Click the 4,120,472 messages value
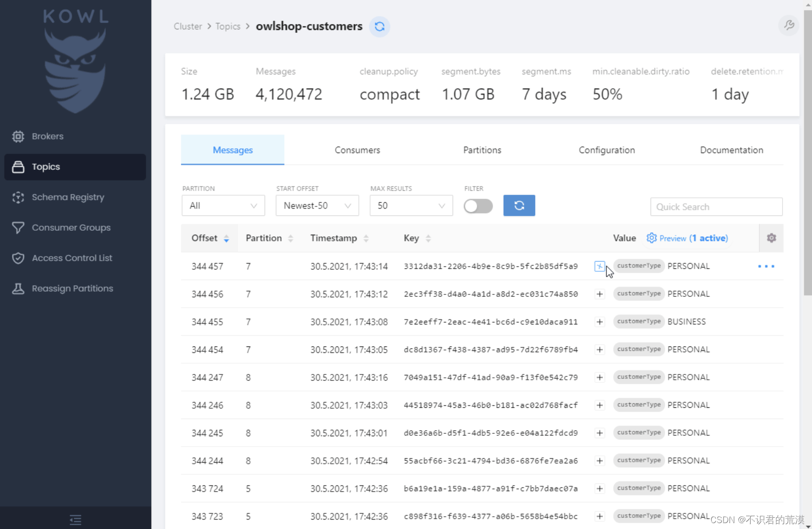 (x=289, y=94)
